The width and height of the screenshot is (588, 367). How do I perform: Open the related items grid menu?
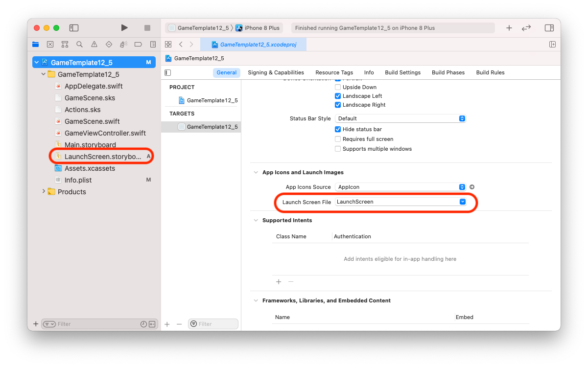(x=168, y=44)
